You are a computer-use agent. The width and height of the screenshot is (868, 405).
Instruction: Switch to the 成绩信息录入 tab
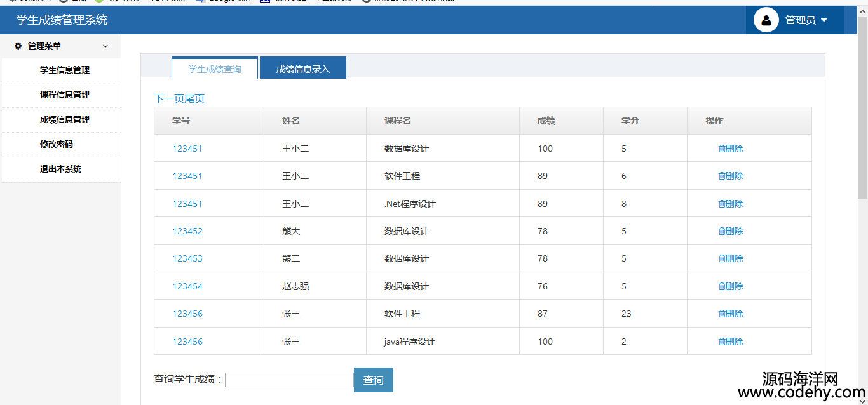[x=302, y=69]
